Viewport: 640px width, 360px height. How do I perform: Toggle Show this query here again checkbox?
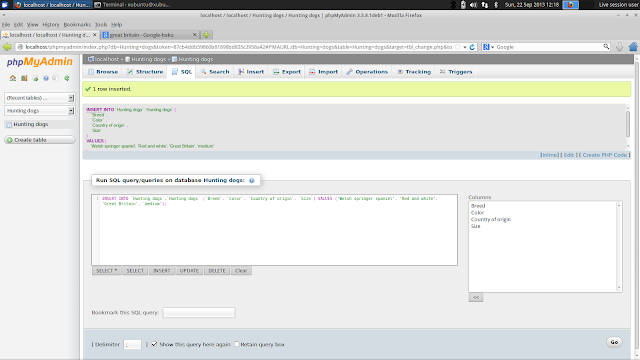pyautogui.click(x=154, y=344)
